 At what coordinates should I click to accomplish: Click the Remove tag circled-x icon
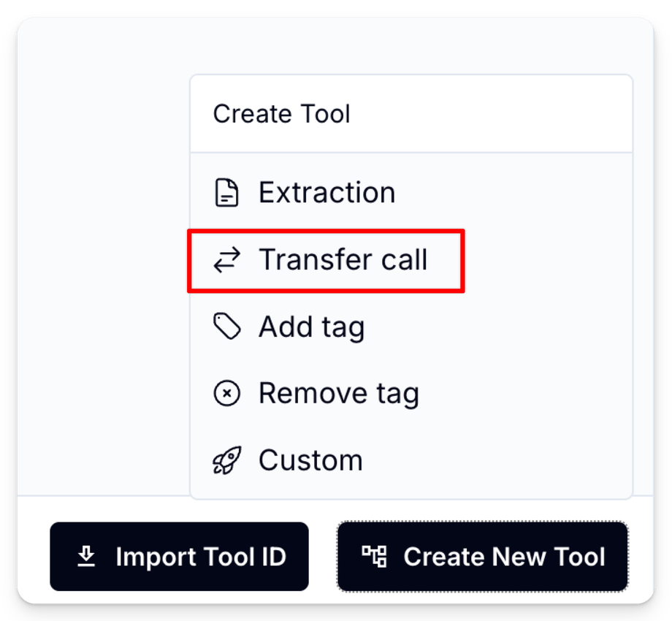226,394
